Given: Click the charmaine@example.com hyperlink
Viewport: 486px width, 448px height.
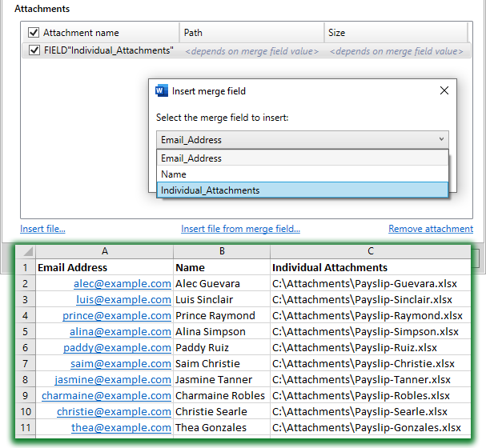Looking at the screenshot, I should (106, 396).
